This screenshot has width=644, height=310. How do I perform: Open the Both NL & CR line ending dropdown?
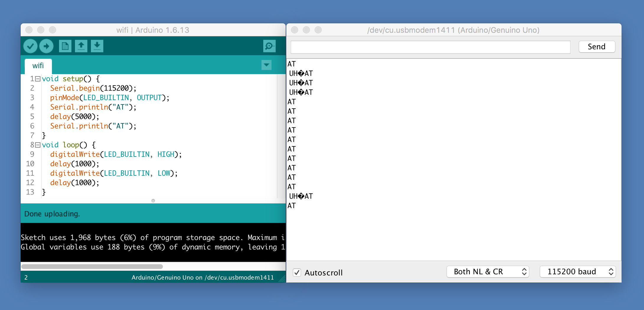488,272
